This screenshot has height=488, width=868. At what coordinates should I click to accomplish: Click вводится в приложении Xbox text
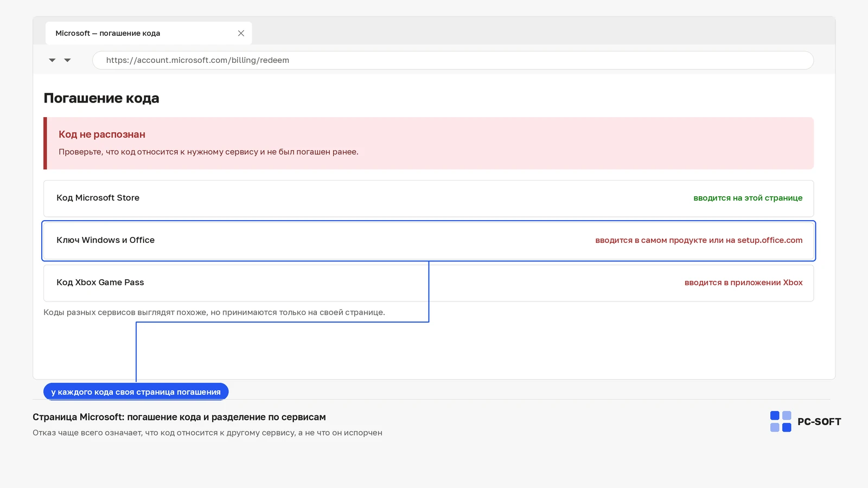click(743, 282)
